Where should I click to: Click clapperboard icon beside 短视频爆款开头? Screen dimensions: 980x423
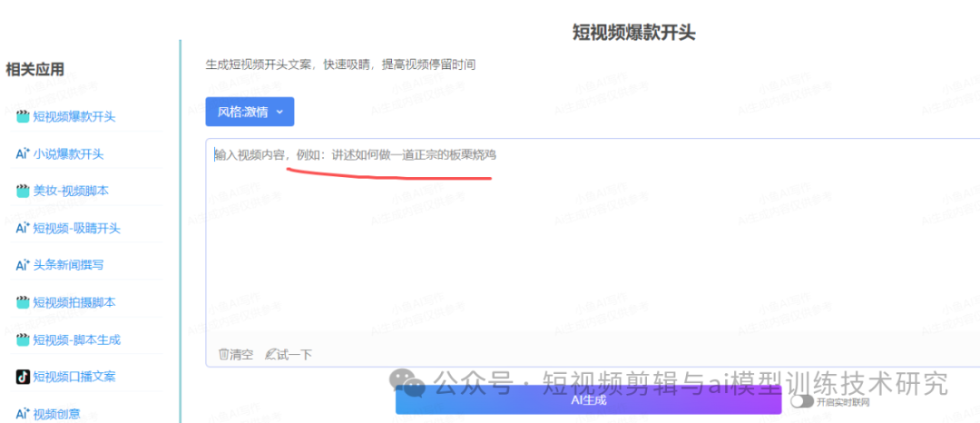pos(23,116)
